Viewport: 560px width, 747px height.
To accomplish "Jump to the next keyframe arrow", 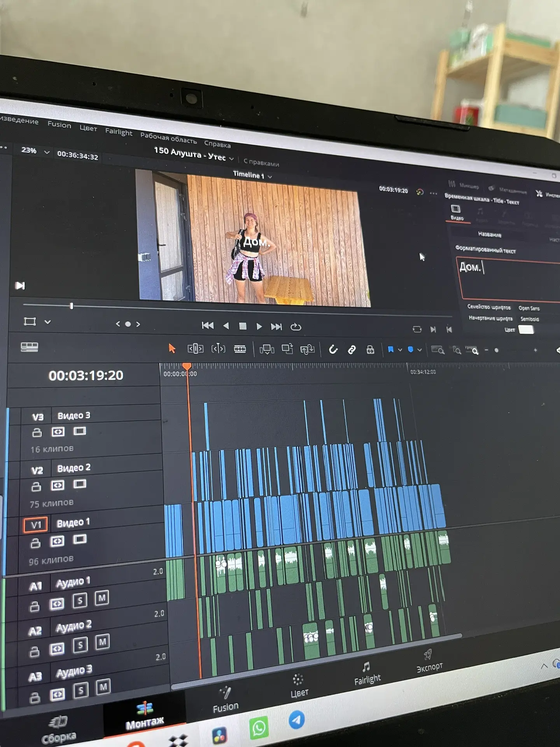I will pos(138,324).
